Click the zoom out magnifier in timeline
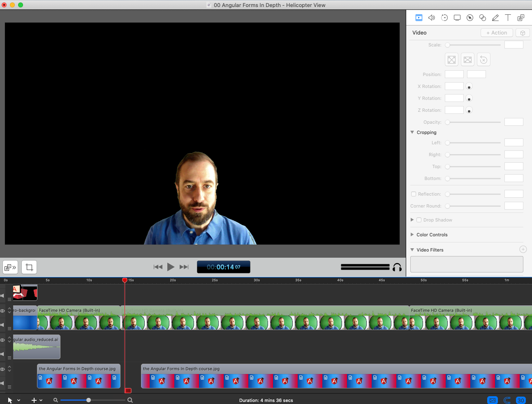532x404 pixels. [x=56, y=400]
